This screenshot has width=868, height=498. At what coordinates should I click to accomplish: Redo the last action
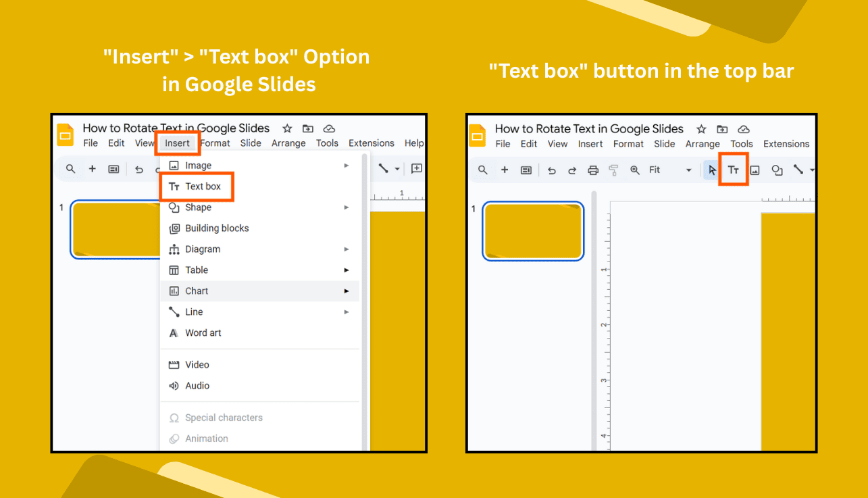pyautogui.click(x=573, y=170)
